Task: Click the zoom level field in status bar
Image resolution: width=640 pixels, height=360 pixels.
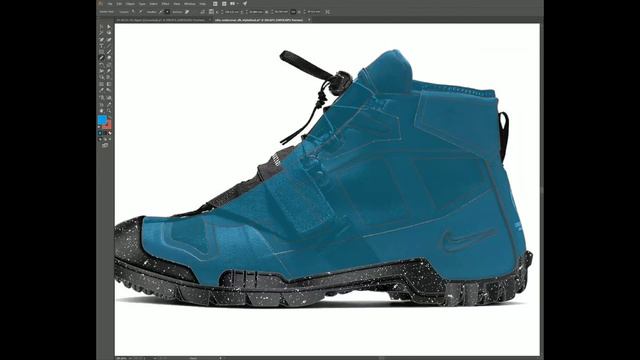Action: (123, 358)
